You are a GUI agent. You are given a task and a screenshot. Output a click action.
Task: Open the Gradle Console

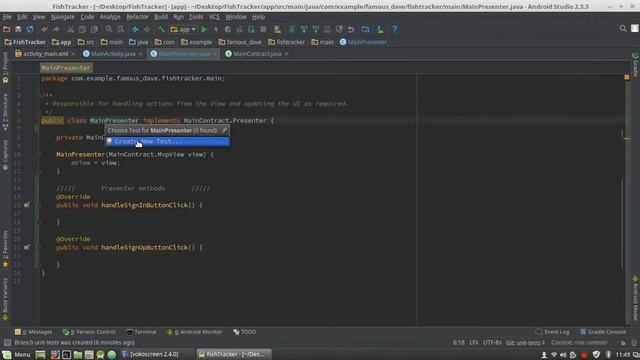(x=603, y=332)
